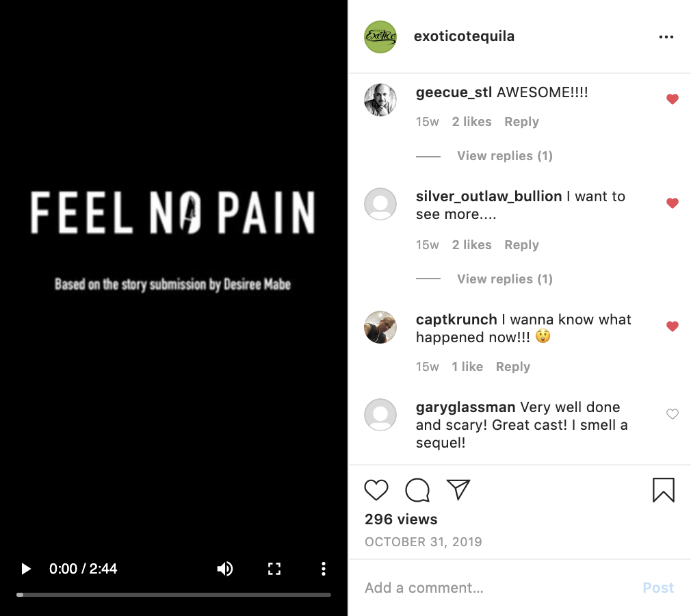Open post options three-dot menu
This screenshot has width=691, height=616.
666,37
